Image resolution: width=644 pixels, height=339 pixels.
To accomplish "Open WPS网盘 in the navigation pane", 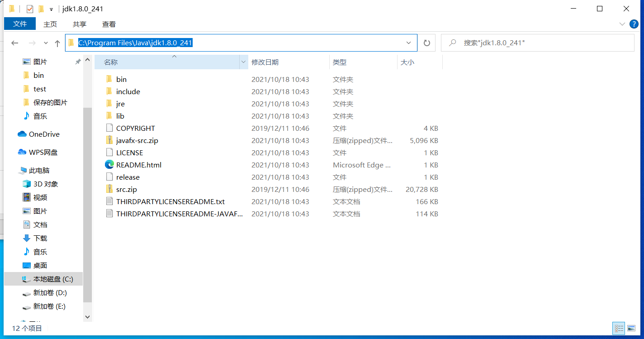I will tap(38, 152).
